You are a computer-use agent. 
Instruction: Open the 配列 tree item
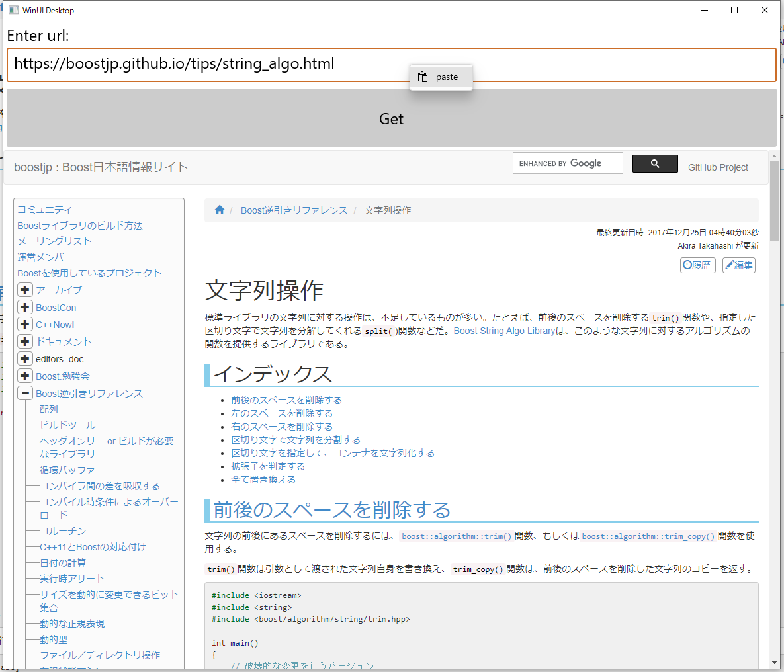(x=49, y=409)
